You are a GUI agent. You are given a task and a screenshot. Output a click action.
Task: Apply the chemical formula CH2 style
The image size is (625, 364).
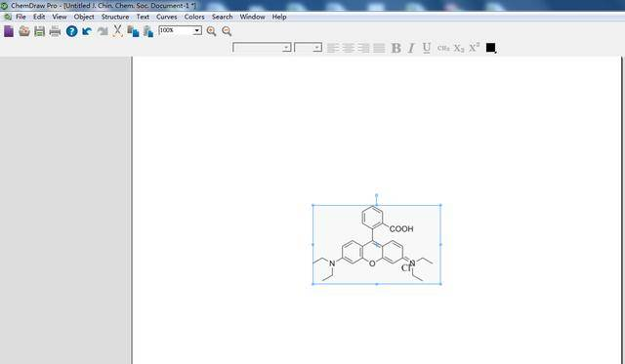pos(443,48)
